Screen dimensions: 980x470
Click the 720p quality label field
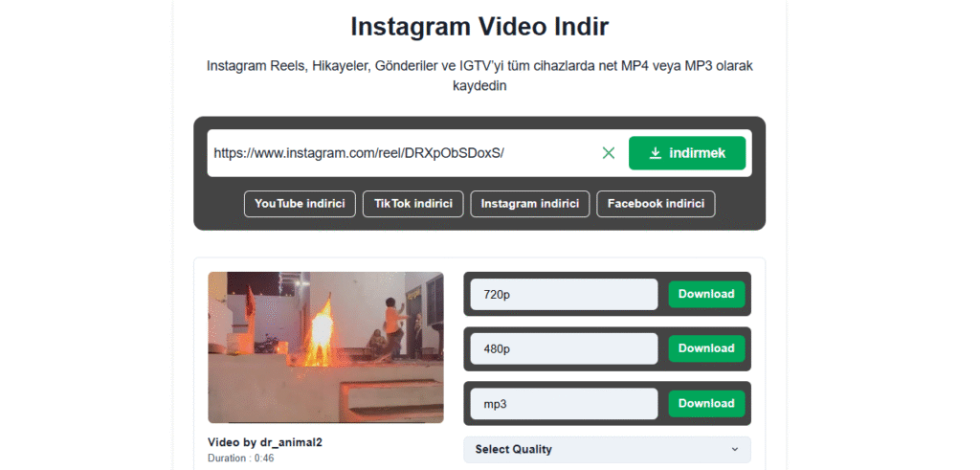point(564,295)
